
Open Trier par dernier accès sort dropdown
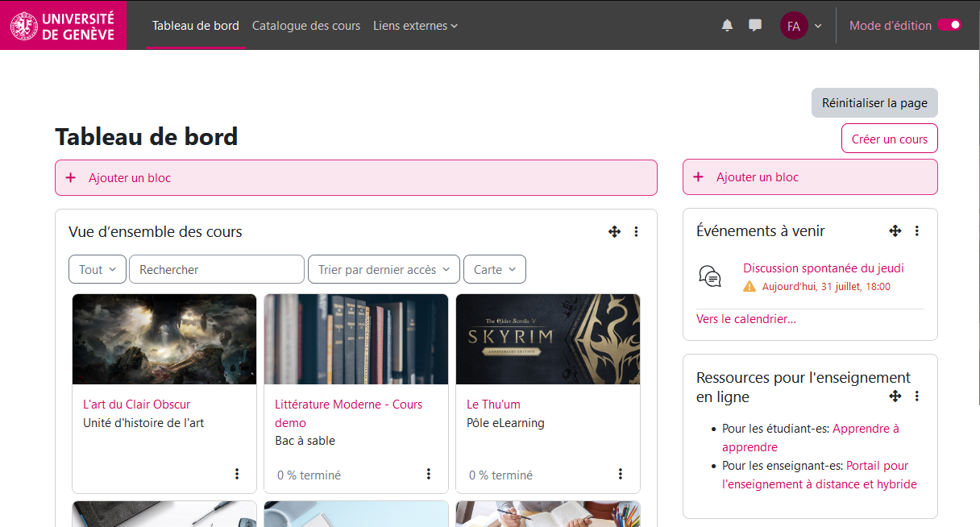point(384,270)
